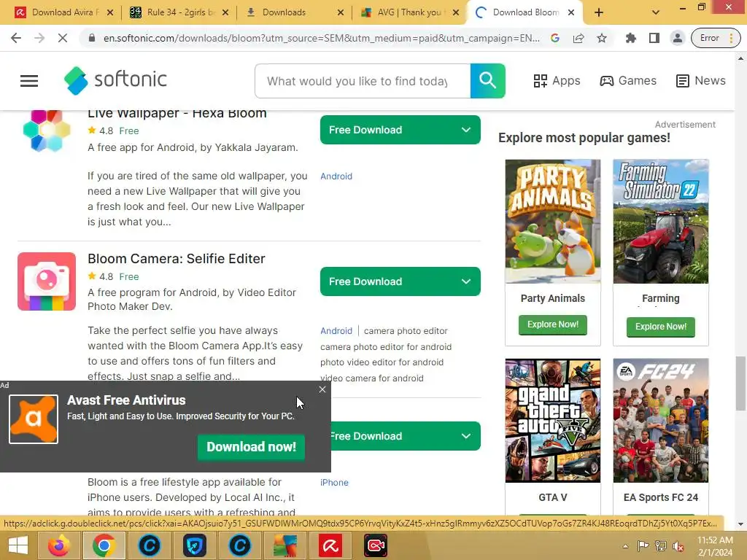
Task: Open the EA Sports FC 24 thumbnail
Action: 661,421
